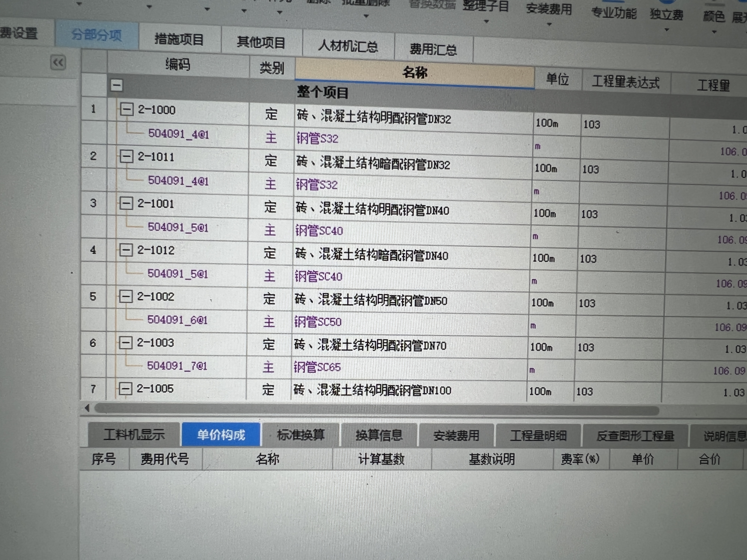Select row number 4 header
This screenshot has height=560, width=747.
tap(93, 250)
